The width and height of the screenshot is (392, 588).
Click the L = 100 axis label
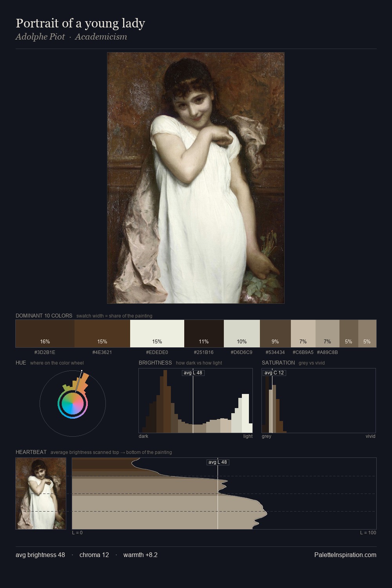click(x=368, y=533)
